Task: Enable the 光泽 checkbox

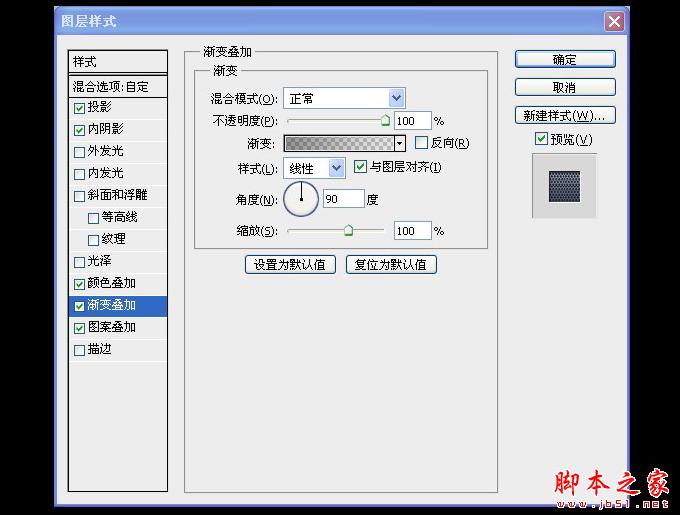Action: [x=79, y=262]
